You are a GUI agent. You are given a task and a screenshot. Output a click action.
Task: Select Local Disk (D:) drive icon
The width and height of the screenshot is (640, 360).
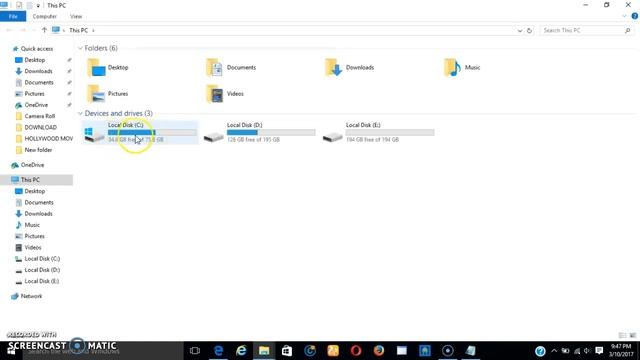[x=213, y=137]
